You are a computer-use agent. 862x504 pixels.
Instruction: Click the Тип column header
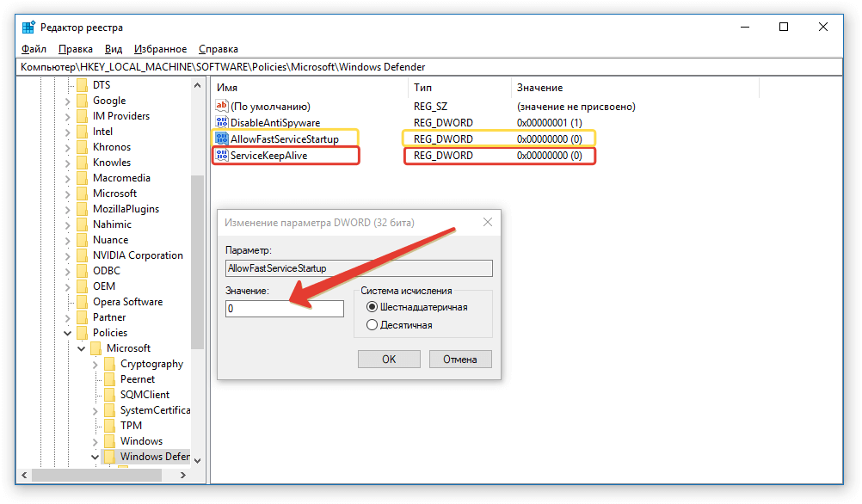pos(459,88)
